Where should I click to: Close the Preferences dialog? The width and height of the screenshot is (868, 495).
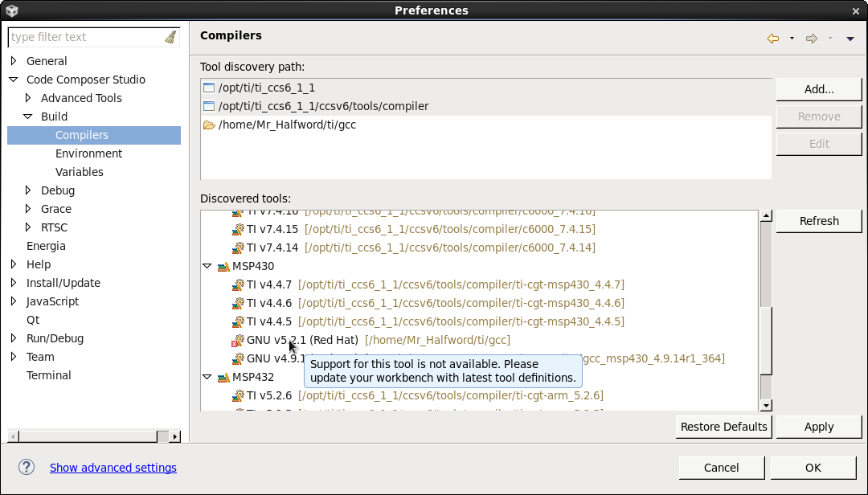pyautogui.click(x=856, y=10)
